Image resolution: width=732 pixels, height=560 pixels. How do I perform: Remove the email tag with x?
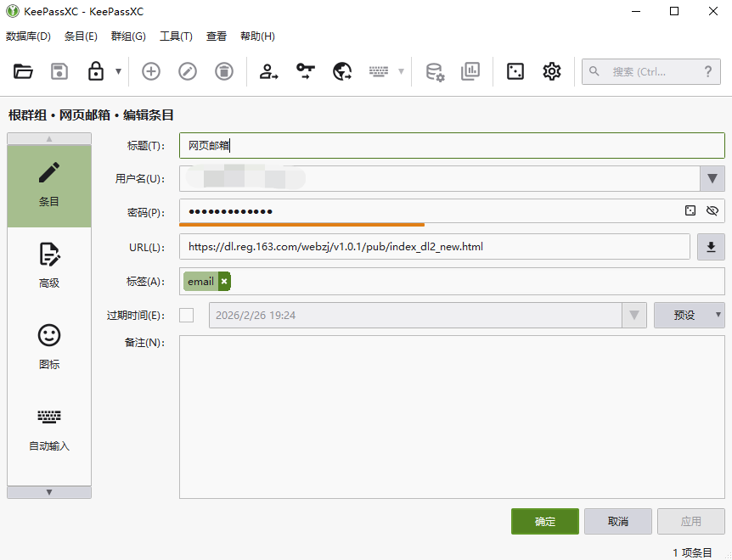[224, 281]
